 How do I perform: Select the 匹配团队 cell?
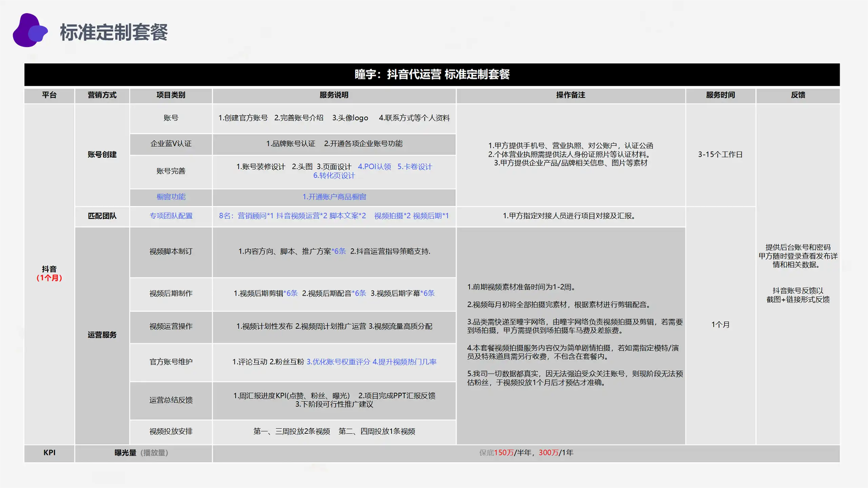(102, 216)
